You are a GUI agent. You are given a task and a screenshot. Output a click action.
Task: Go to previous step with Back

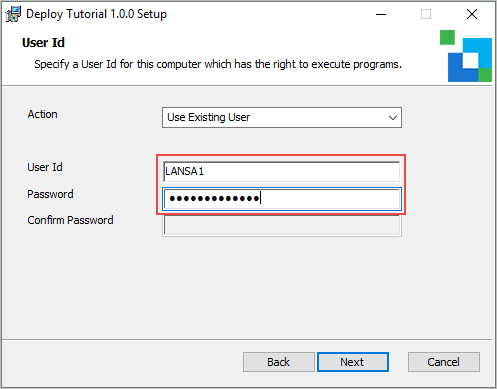279,362
